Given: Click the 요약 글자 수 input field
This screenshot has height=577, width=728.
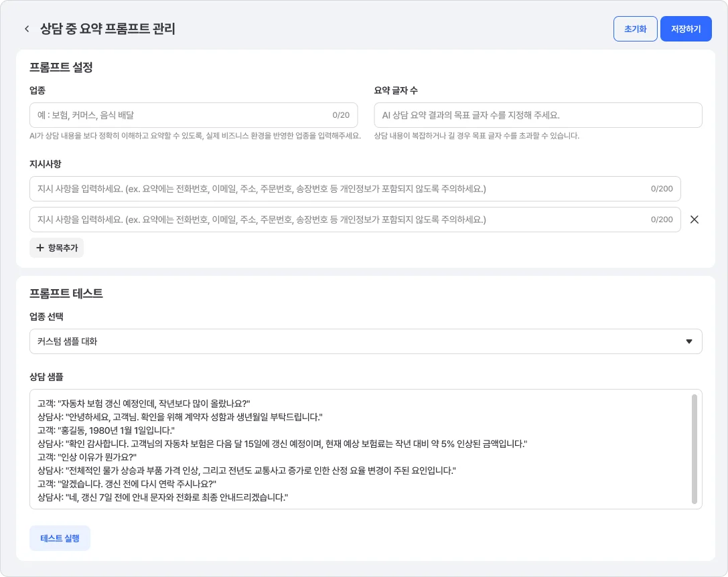Looking at the screenshot, I should click(537, 114).
